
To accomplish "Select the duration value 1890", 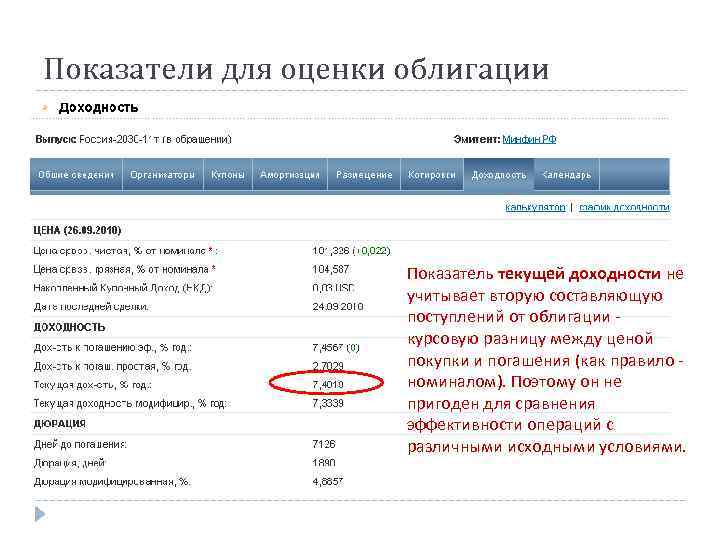I will tap(324, 463).
